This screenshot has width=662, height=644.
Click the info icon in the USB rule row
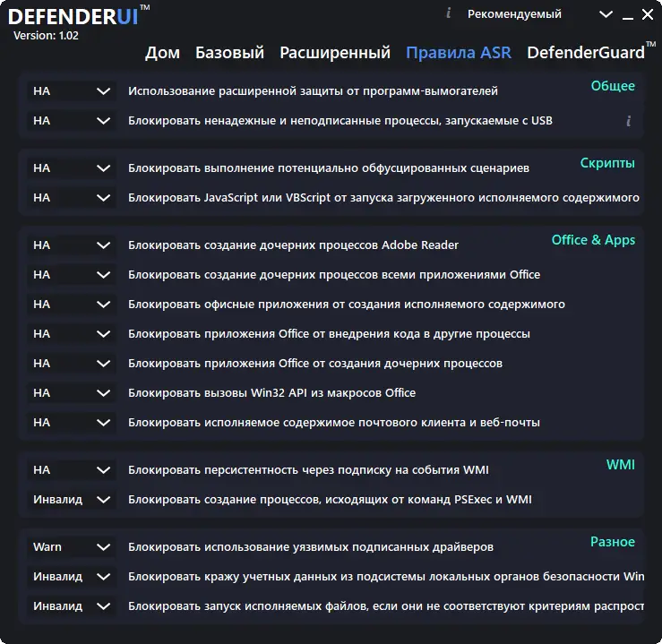click(628, 121)
